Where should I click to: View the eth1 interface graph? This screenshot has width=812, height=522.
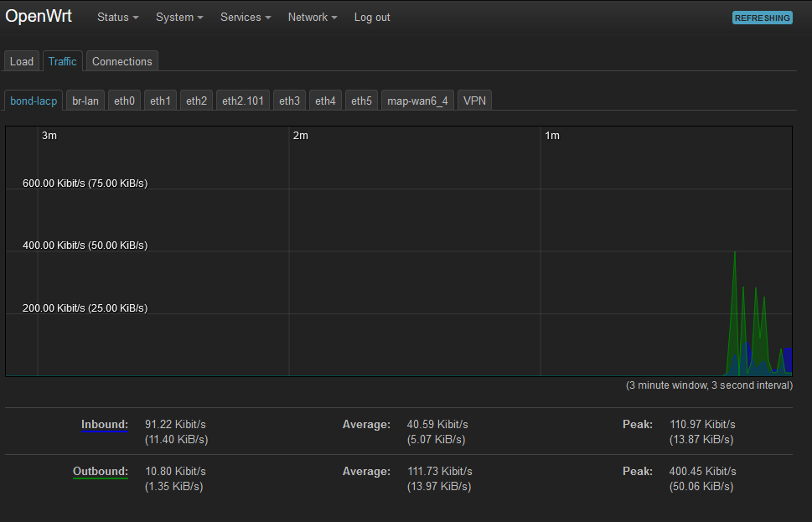click(160, 101)
